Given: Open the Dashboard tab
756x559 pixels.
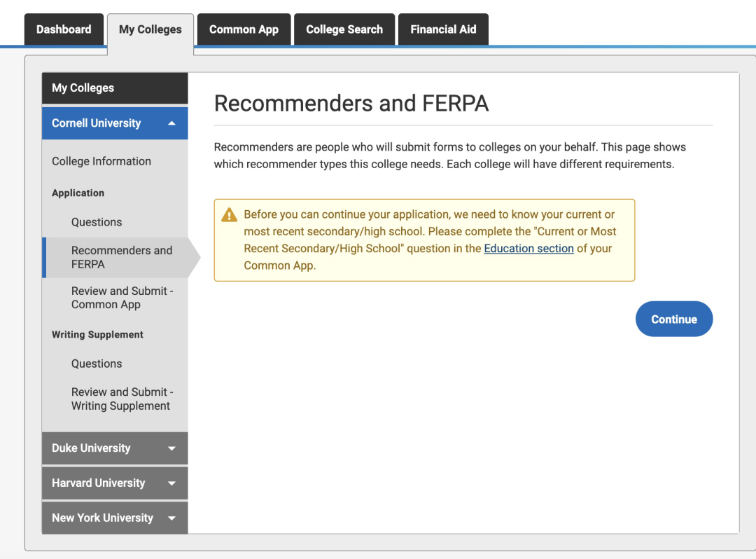Looking at the screenshot, I should pyautogui.click(x=64, y=29).
